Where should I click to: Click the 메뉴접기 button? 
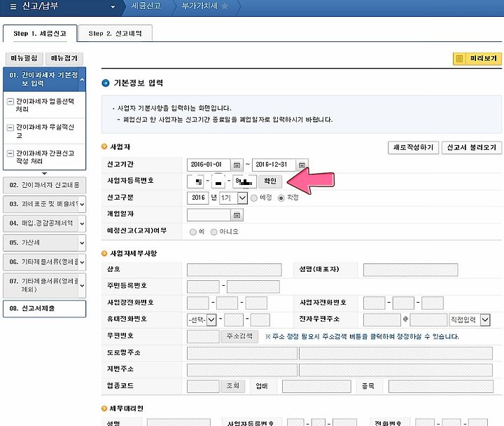64,58
